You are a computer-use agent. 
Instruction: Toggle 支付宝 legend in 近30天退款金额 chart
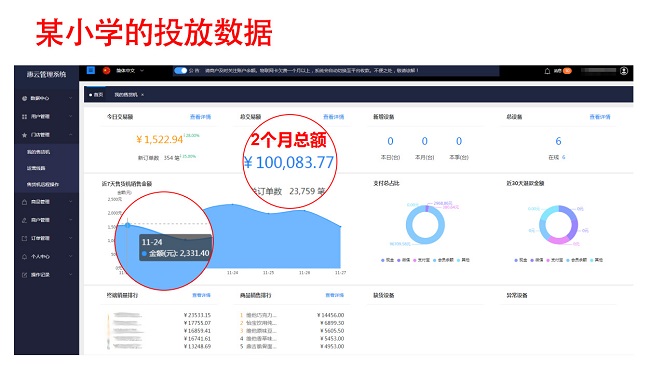pos(554,260)
